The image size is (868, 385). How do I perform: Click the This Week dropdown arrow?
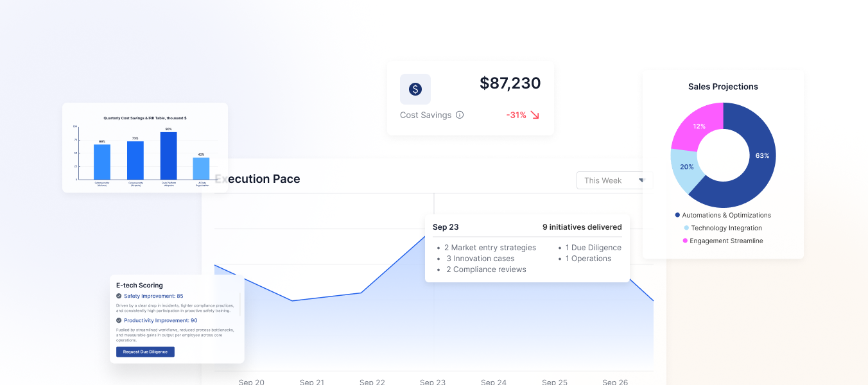[641, 180]
